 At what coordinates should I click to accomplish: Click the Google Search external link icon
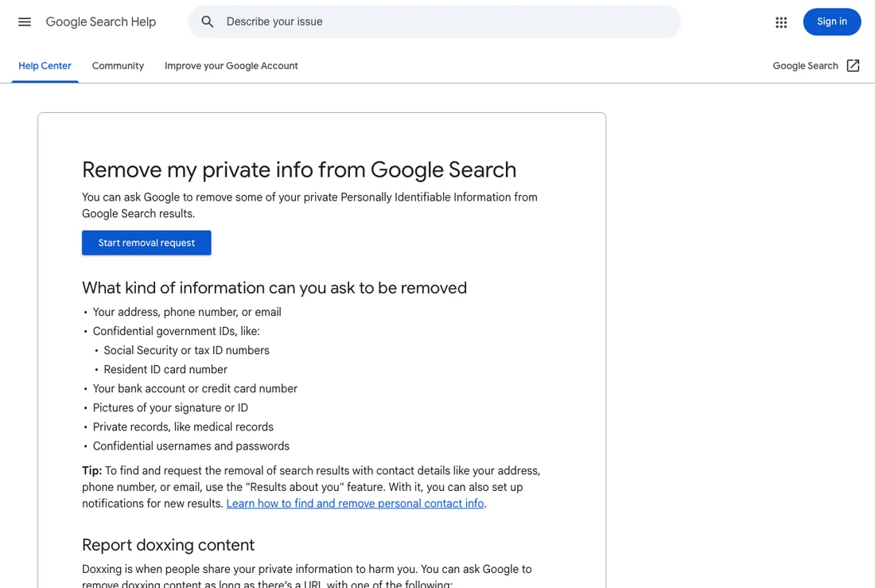[853, 66]
